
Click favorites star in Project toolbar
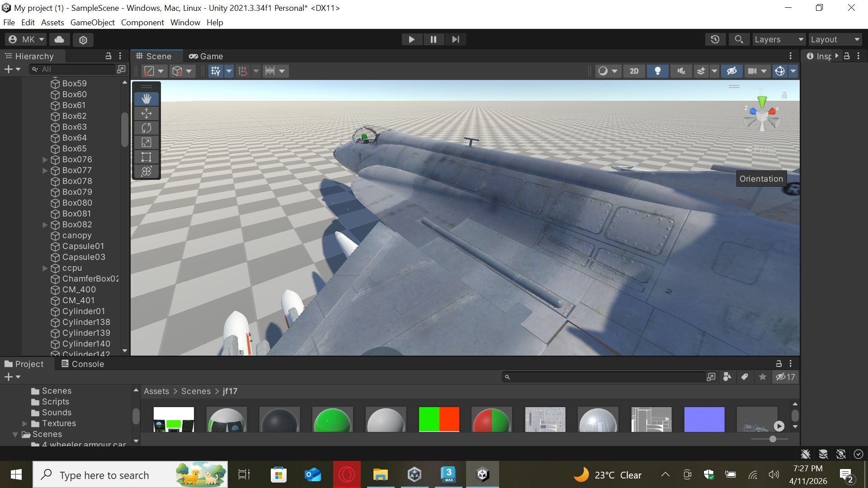(762, 377)
